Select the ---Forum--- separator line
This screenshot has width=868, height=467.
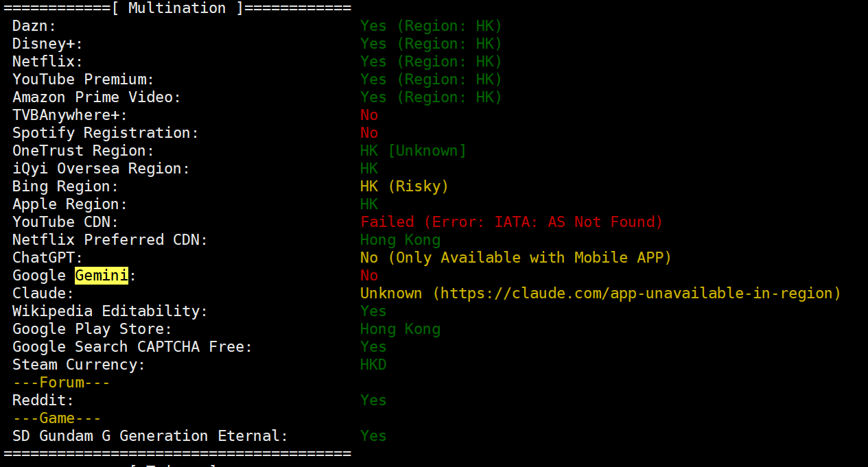pyautogui.click(x=61, y=383)
